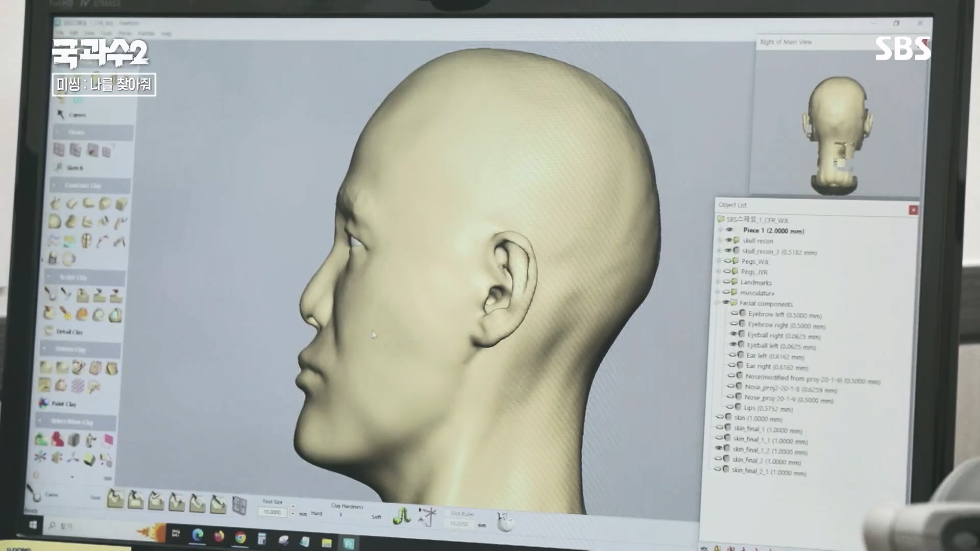This screenshot has width=980, height=551.
Task: Choose the first carve tip shape icon
Action: 115,498
